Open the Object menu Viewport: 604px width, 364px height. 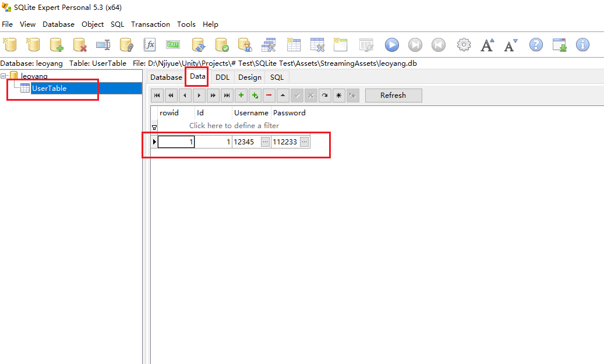tap(93, 24)
